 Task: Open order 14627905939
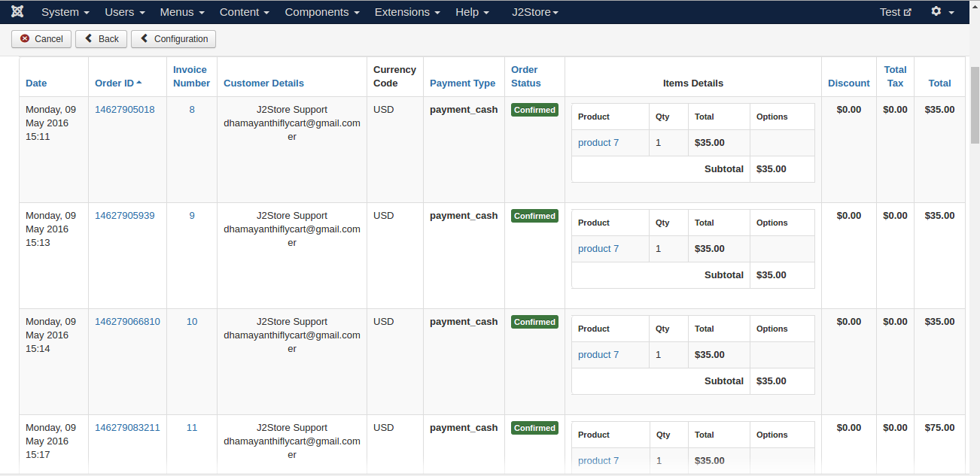(125, 216)
